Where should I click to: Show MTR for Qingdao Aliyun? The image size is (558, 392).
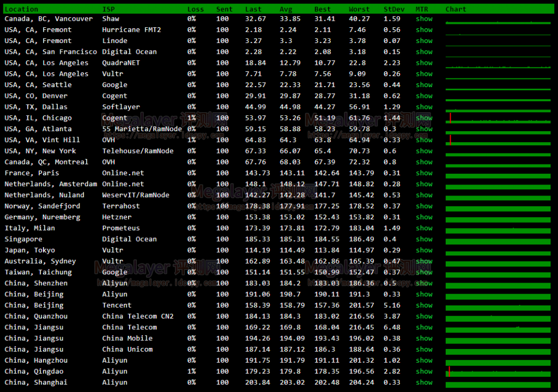tap(424, 372)
